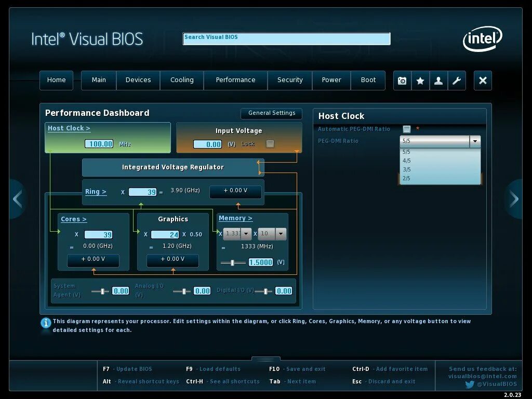Open advanced setup via wrench icon
Image resolution: width=532 pixels, height=399 pixels.
(457, 81)
